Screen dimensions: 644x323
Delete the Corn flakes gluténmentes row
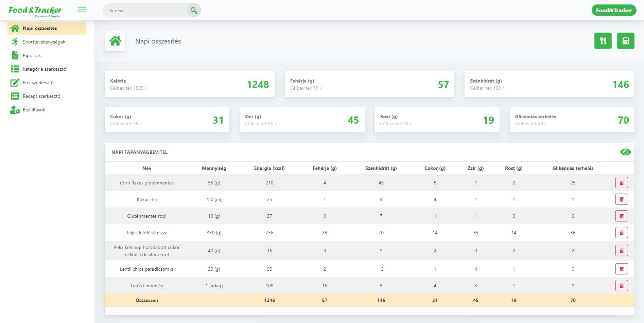tap(622, 183)
